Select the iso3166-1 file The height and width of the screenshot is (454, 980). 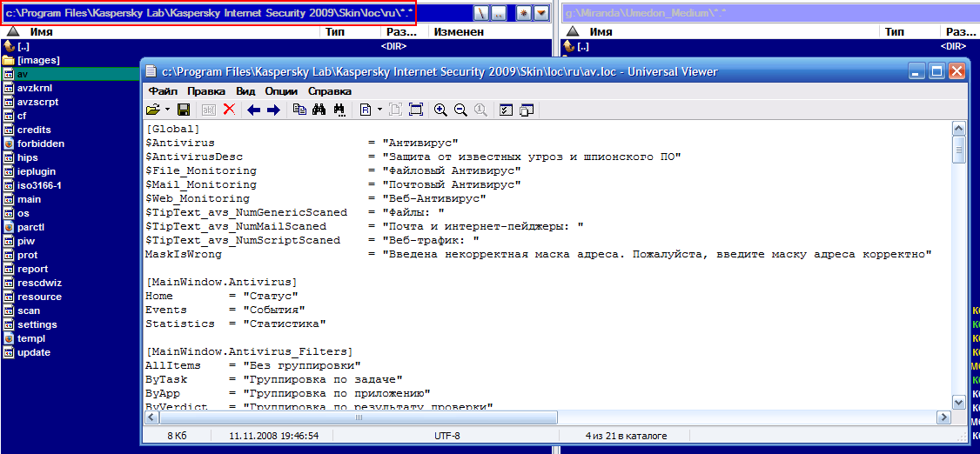click(39, 185)
